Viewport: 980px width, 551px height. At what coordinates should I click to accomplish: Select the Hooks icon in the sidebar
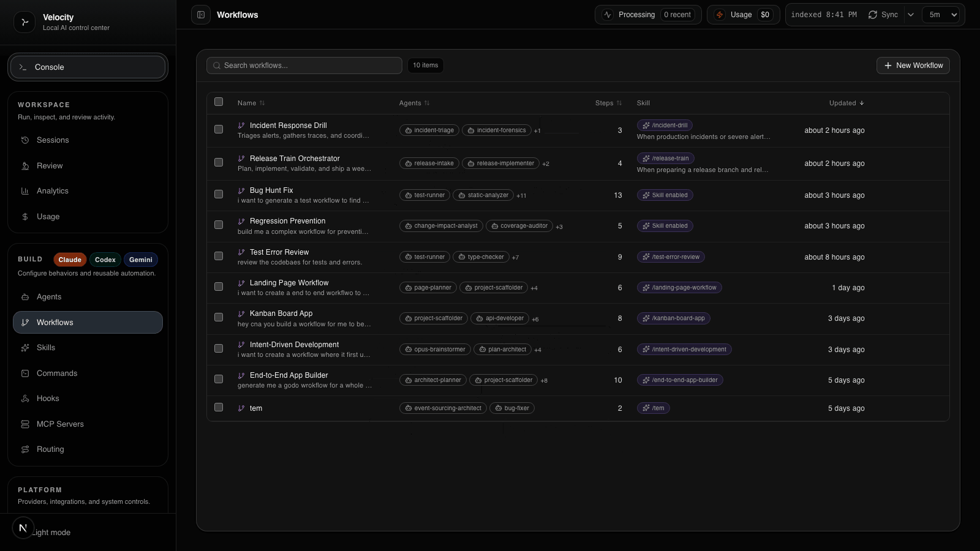(x=24, y=399)
